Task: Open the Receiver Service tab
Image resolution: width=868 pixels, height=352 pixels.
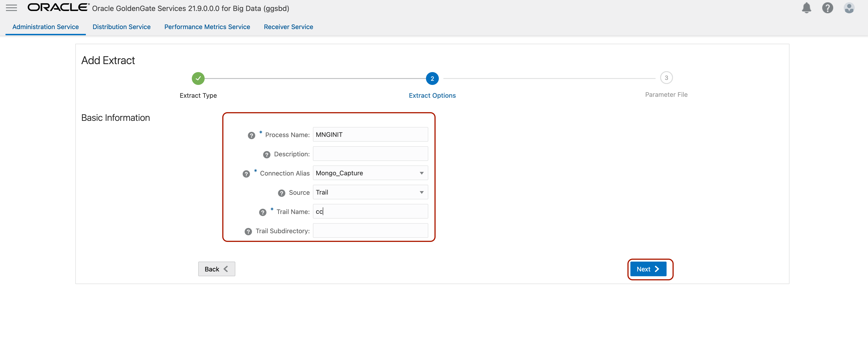Action: tap(288, 27)
